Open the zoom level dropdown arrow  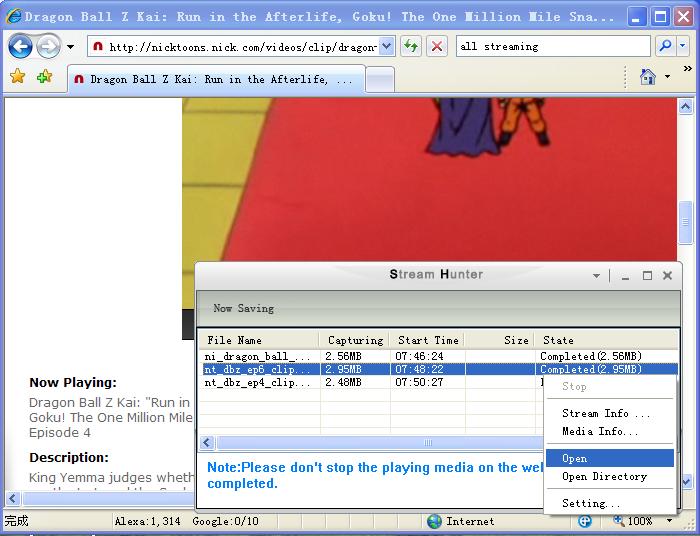pyautogui.click(x=669, y=521)
